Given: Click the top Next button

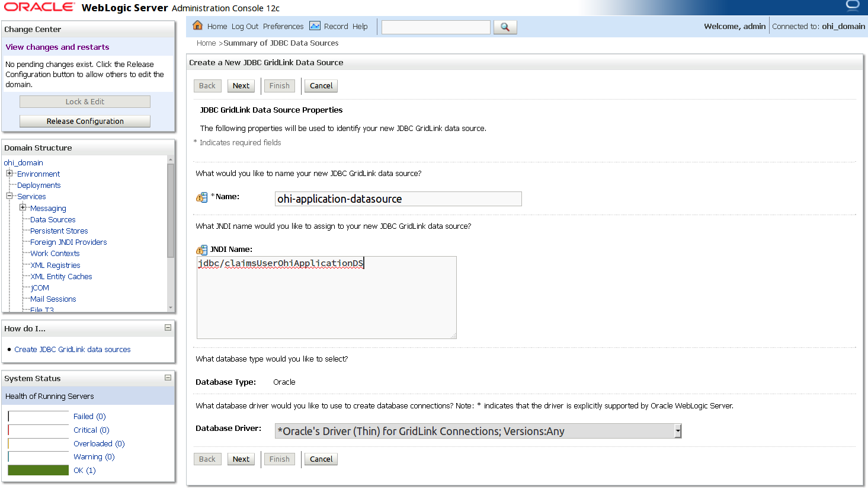Looking at the screenshot, I should [241, 86].
